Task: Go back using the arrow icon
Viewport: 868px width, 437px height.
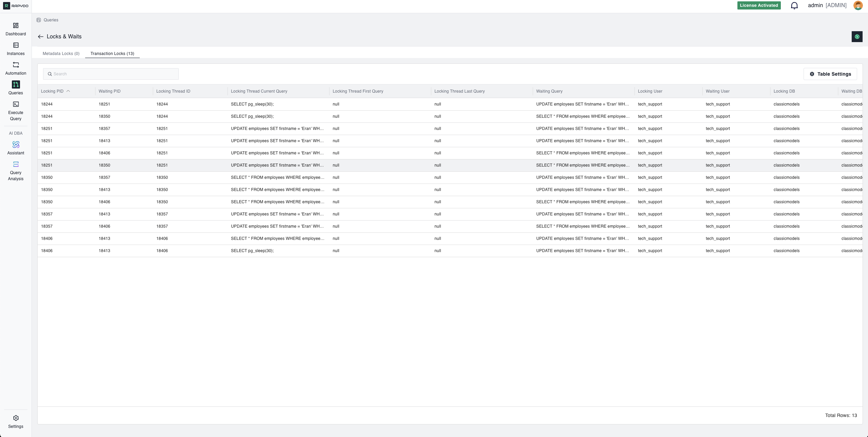Action: [x=41, y=37]
